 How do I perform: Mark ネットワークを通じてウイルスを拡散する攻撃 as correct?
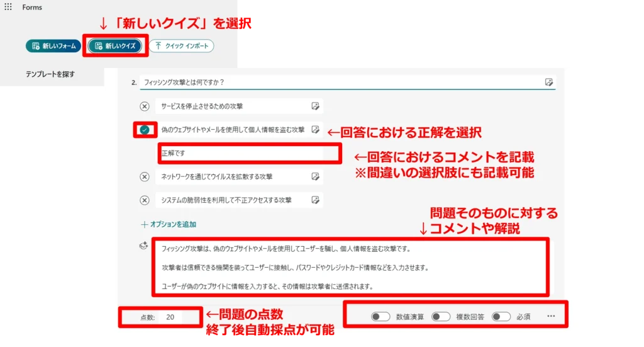pyautogui.click(x=145, y=177)
